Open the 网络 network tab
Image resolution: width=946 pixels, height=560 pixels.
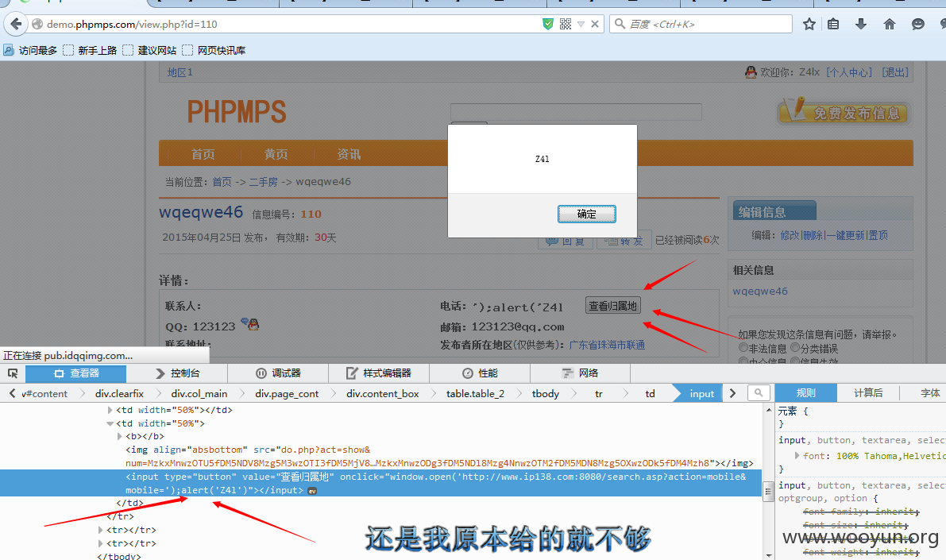pyautogui.click(x=581, y=373)
